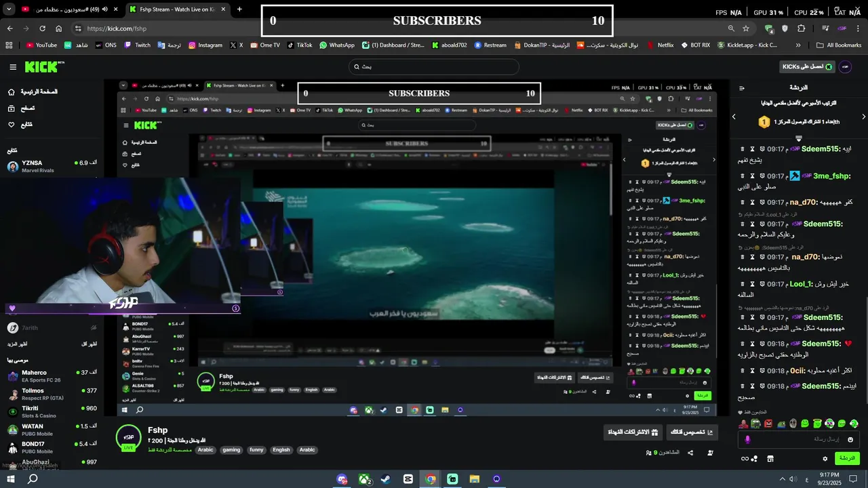Go to الصفحة الرئيسية in sidebar
868x488 pixels.
pyautogui.click(x=33, y=91)
